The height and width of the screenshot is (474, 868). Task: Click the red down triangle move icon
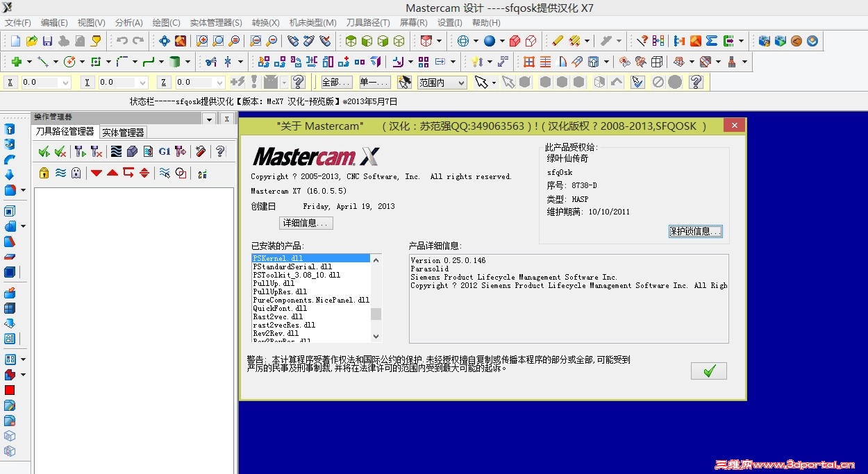point(97,173)
